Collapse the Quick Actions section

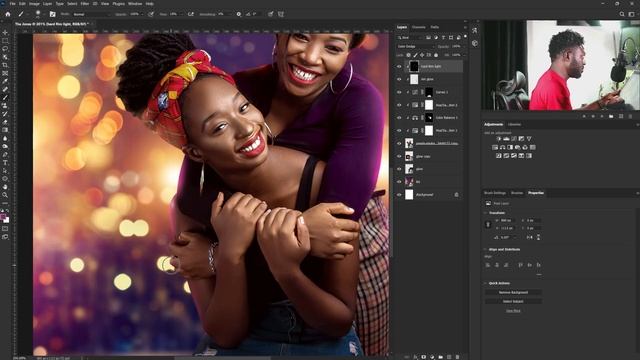coord(486,283)
